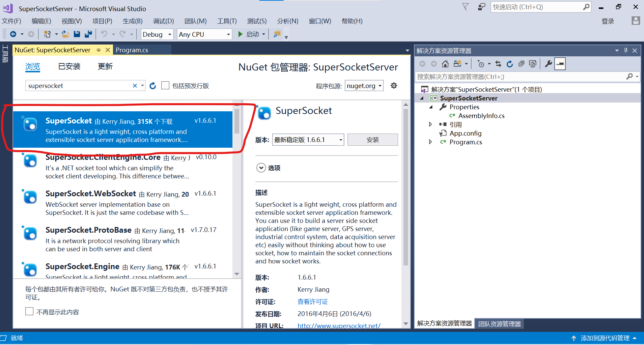This screenshot has width=644, height=345.
Task: Pin the Solution Explorer panel
Action: [626, 50]
